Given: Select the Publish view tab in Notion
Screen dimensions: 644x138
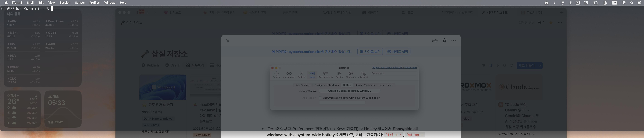Looking at the screenshot, I should click(150, 65).
